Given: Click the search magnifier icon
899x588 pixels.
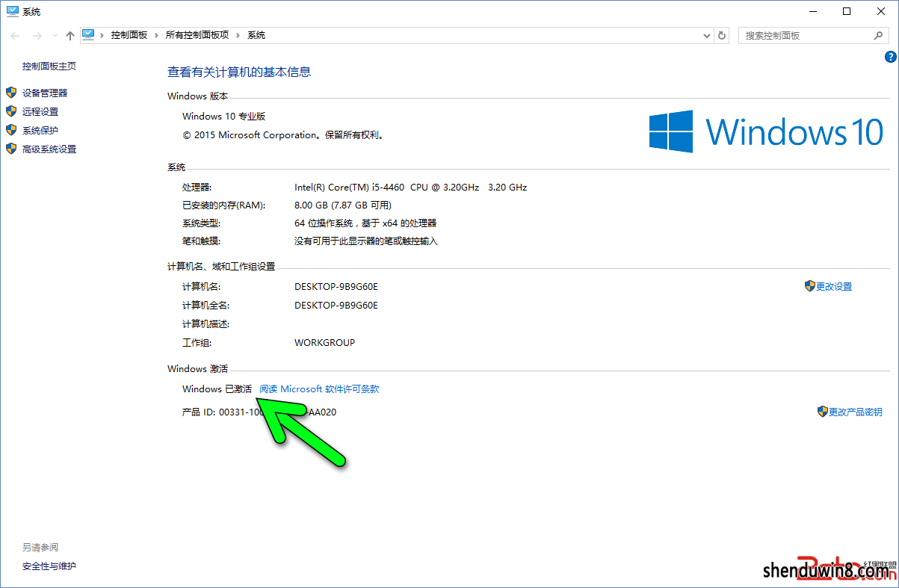Looking at the screenshot, I should 879,35.
